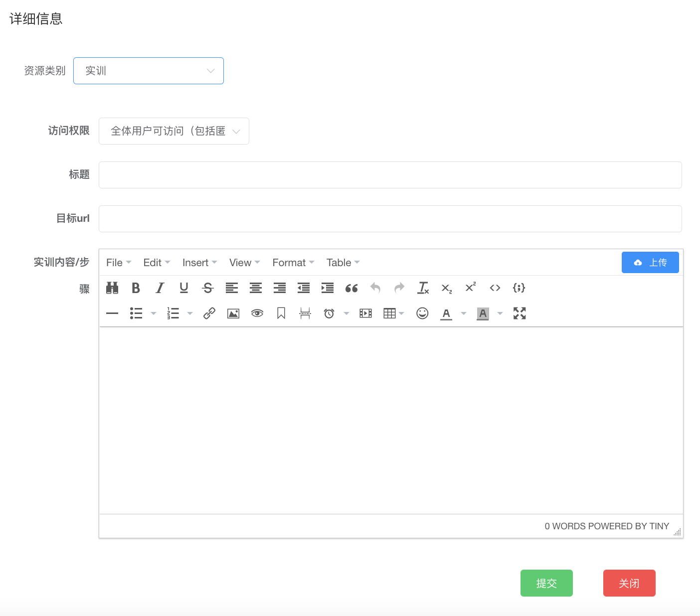Insert a blockquote using the quote icon
700x616 pixels.
[x=351, y=288]
